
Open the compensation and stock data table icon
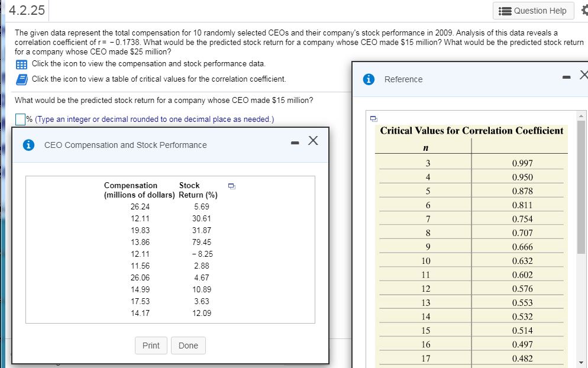pos(21,64)
